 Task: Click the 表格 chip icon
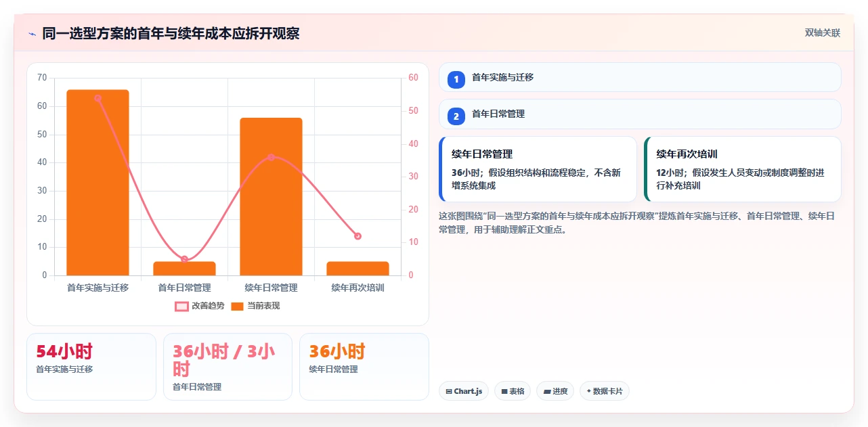tap(504, 391)
